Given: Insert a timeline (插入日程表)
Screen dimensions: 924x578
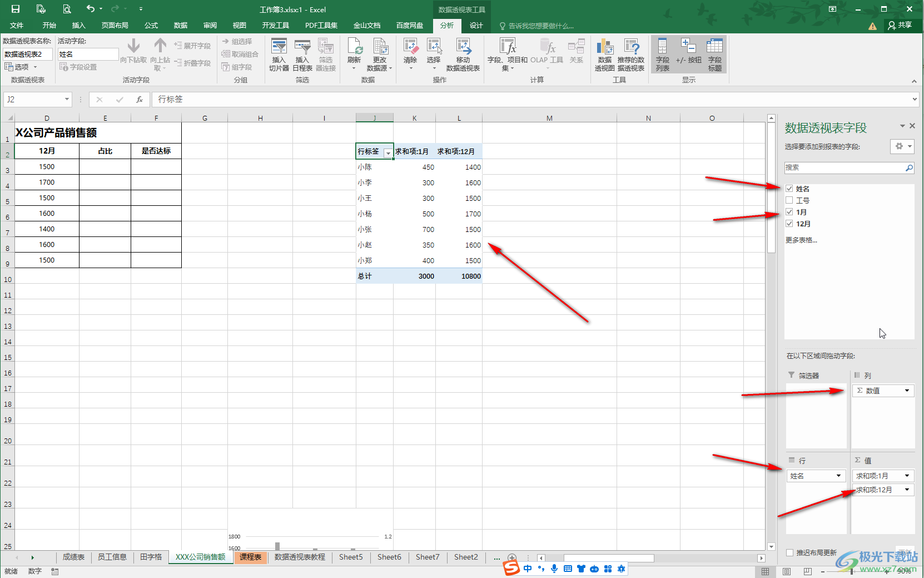Looking at the screenshot, I should point(302,55).
